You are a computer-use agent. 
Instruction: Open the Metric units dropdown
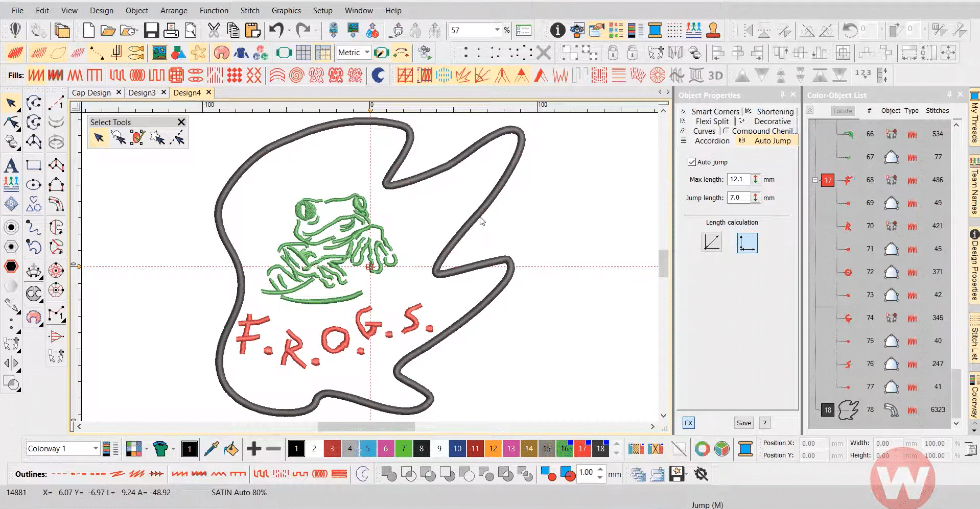(354, 53)
